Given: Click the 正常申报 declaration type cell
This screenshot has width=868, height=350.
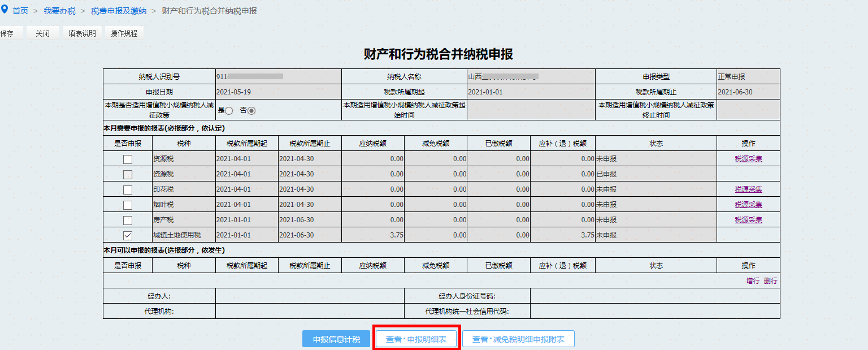Looking at the screenshot, I should [x=748, y=76].
